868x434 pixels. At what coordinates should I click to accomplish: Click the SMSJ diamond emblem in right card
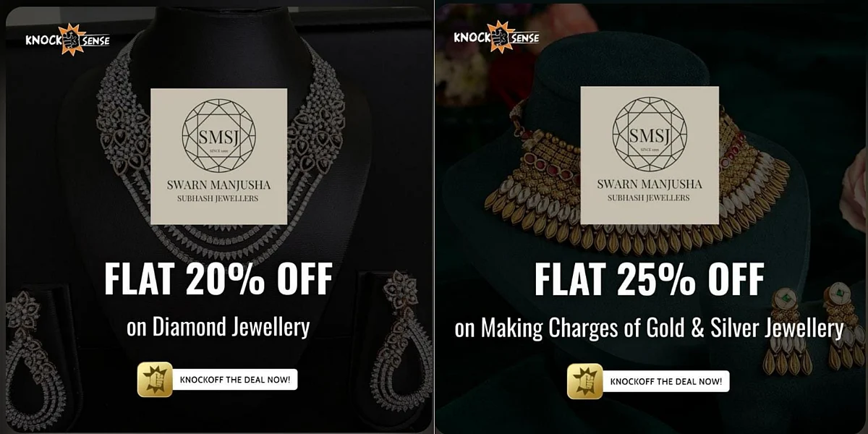pyautogui.click(x=650, y=134)
